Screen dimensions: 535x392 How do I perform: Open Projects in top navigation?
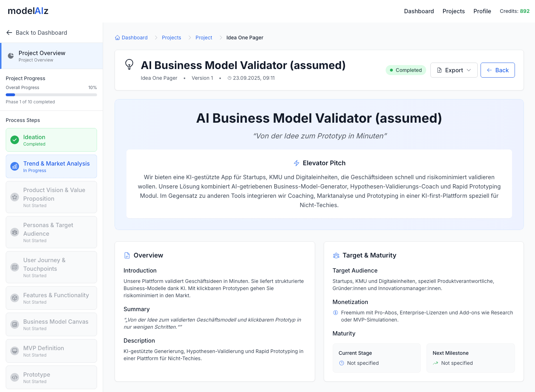(453, 11)
